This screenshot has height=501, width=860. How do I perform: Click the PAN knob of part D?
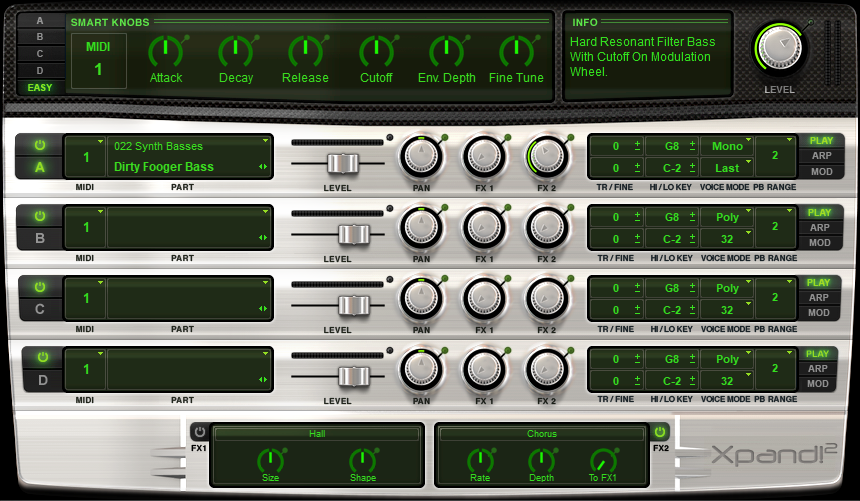(x=421, y=370)
